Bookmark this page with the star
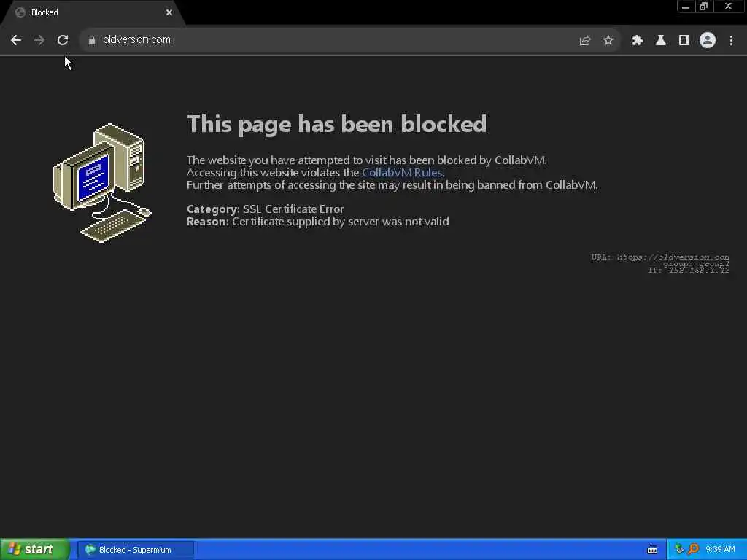This screenshot has width=747, height=560. pyautogui.click(x=608, y=41)
